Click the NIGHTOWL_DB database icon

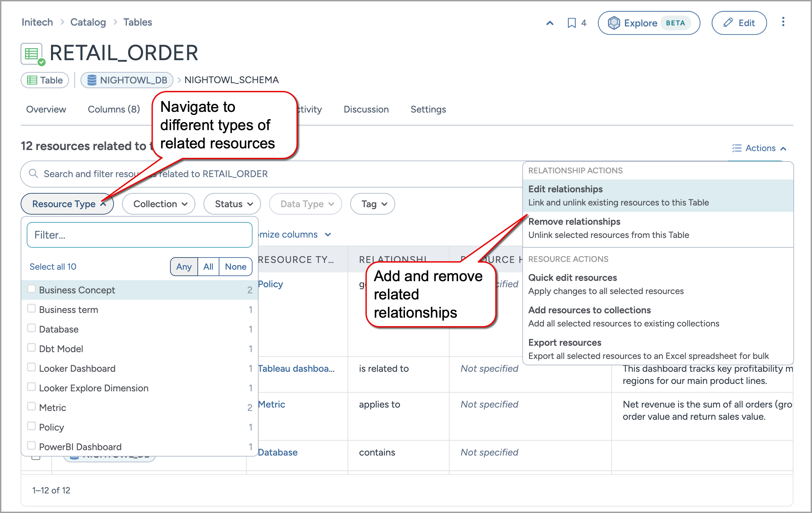tap(92, 80)
